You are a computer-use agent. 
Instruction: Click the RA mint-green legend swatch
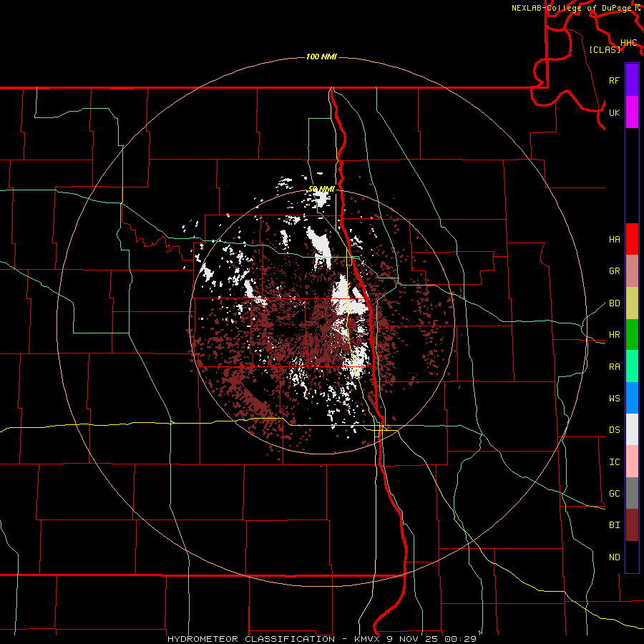632,366
